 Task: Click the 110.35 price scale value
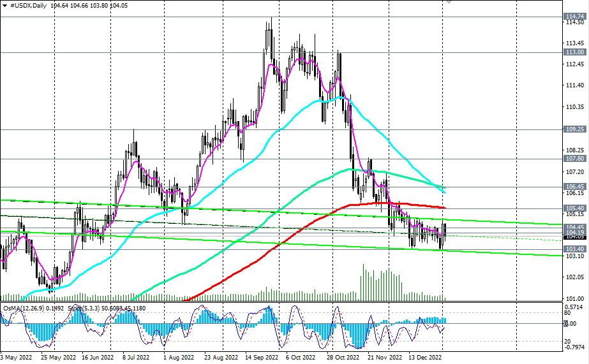[575, 107]
